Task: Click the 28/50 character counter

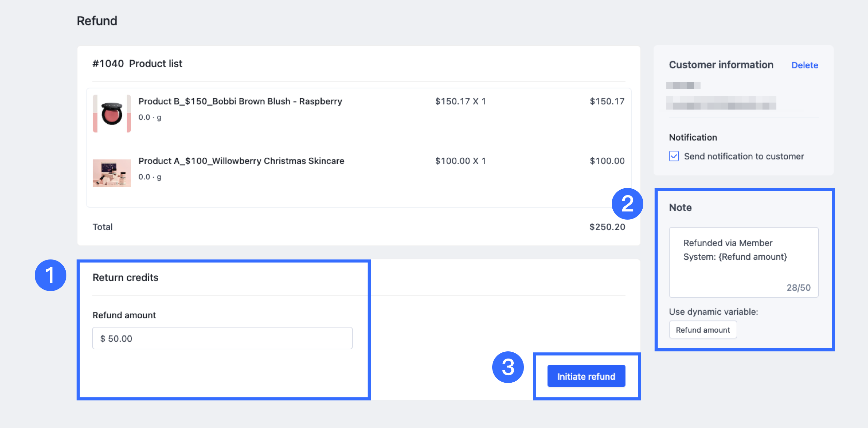Action: [x=798, y=288]
